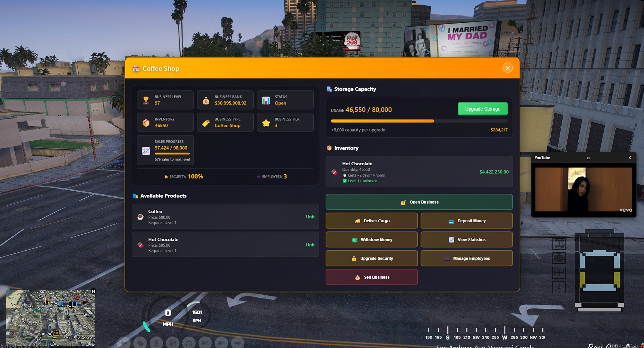The width and height of the screenshot is (644, 348).
Task: Toggle the Level 1+ unlocked checkbox
Action: (x=345, y=181)
